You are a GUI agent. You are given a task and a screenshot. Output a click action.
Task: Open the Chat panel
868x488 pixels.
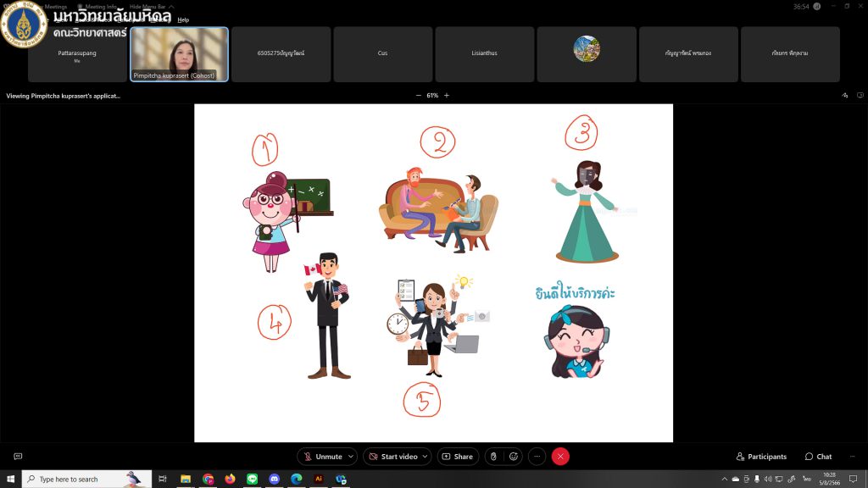[x=818, y=457]
